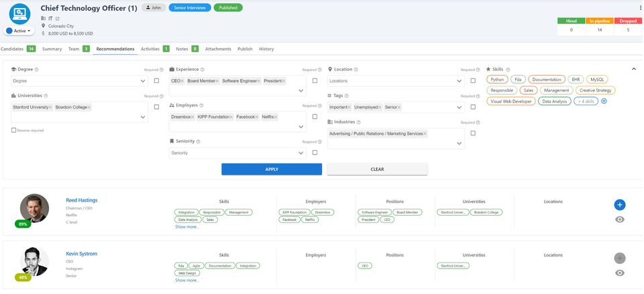Enable the Resume required checkbox
Screen dimensions: 644x294
coord(14,131)
